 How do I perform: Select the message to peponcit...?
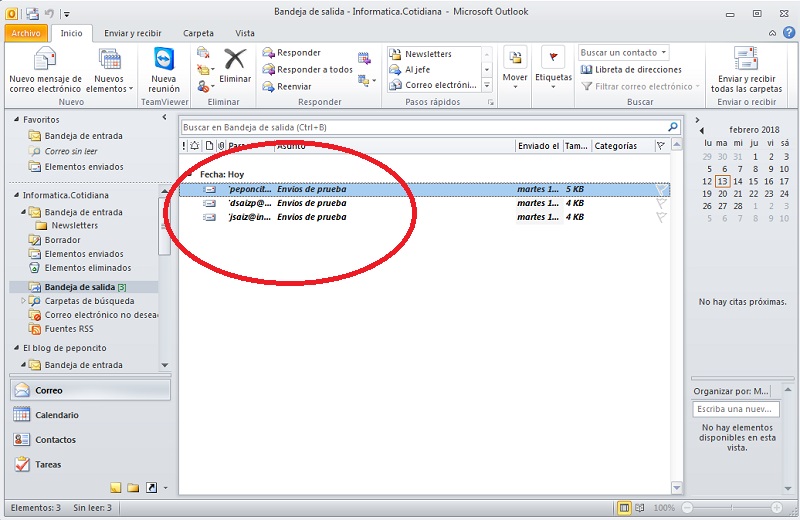tap(424, 189)
